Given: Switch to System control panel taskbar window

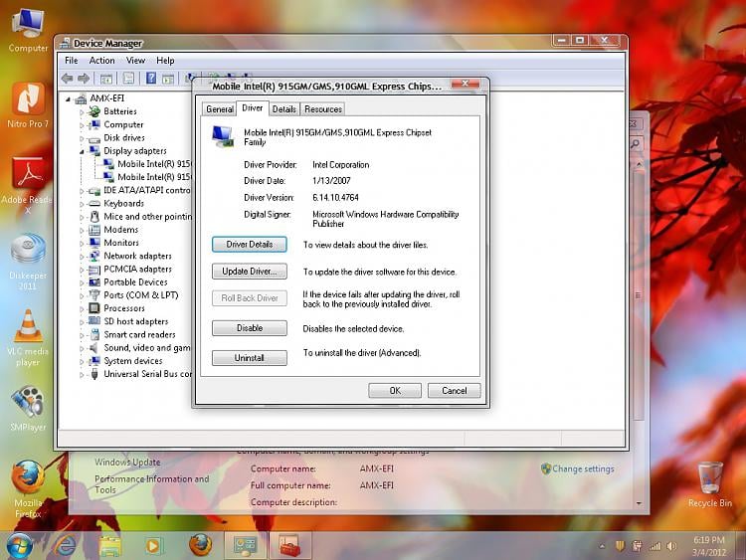Looking at the screenshot, I should point(246,546).
